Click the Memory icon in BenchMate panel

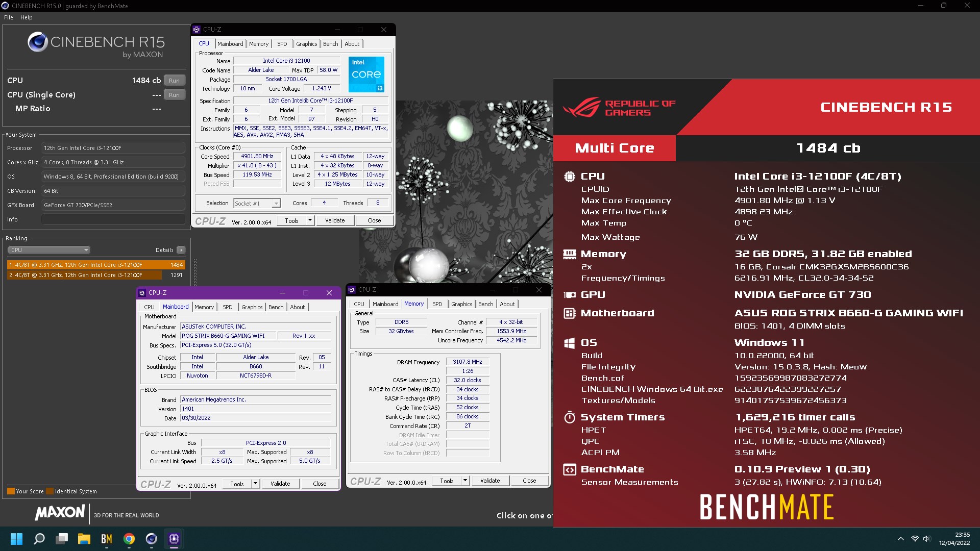(570, 254)
